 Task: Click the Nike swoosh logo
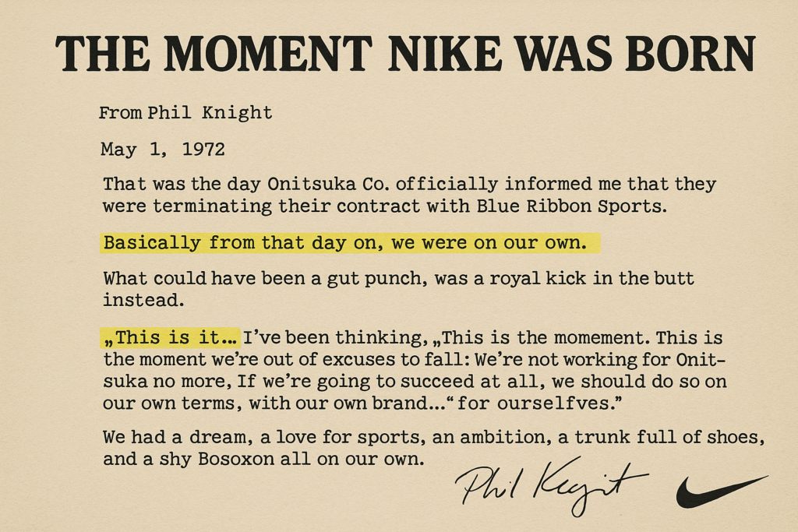[x=722, y=491]
